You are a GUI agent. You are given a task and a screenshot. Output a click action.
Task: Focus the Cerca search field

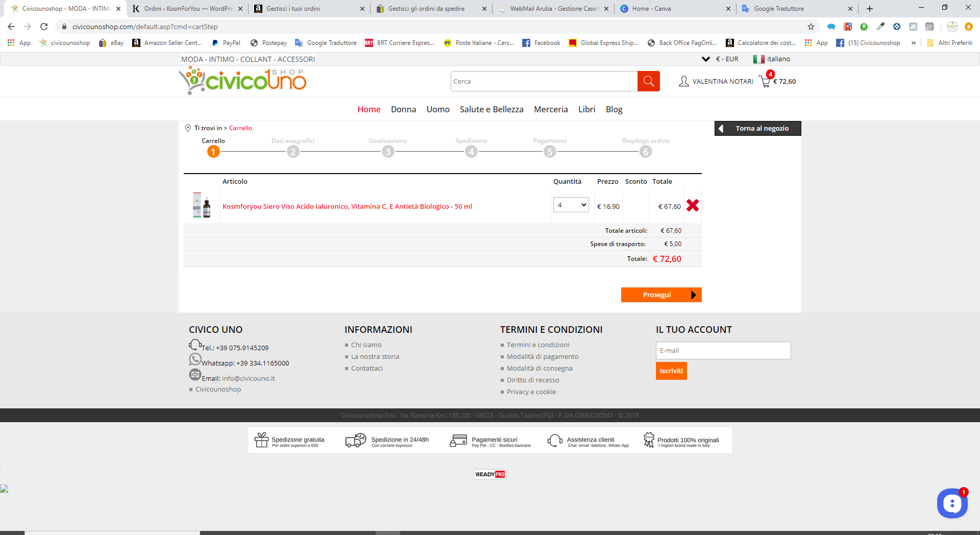click(x=544, y=81)
